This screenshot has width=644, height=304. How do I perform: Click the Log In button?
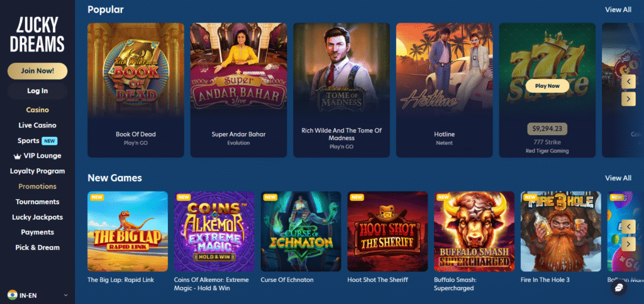37,90
